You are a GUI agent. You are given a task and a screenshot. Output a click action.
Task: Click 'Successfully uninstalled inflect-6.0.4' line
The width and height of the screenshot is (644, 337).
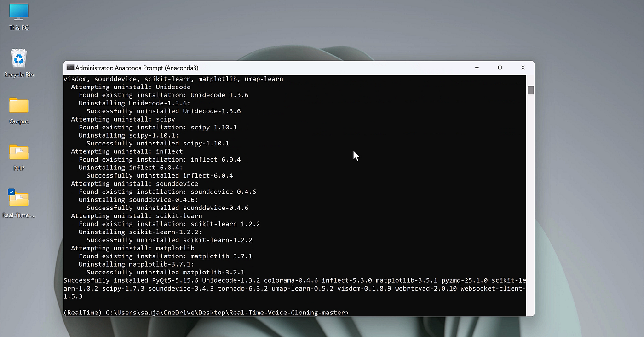pos(160,175)
